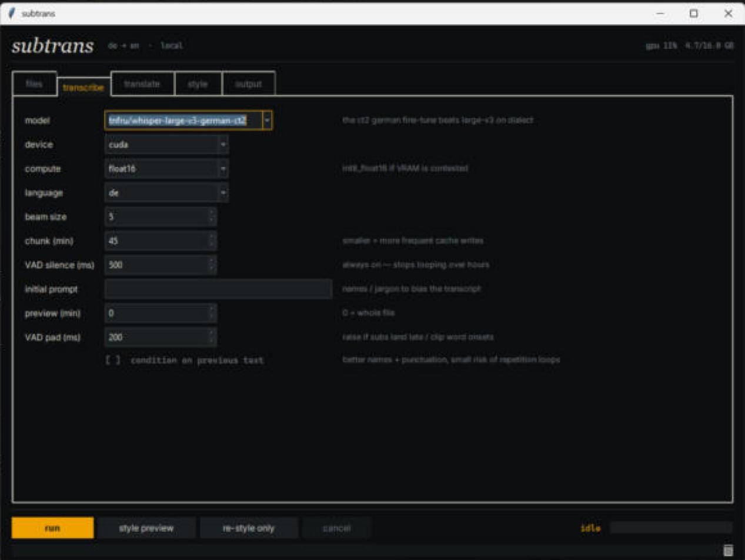
Task: Click into the model text field
Action: coord(183,120)
